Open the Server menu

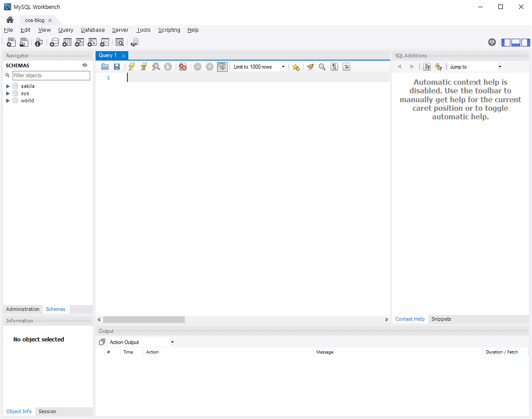[x=120, y=30]
